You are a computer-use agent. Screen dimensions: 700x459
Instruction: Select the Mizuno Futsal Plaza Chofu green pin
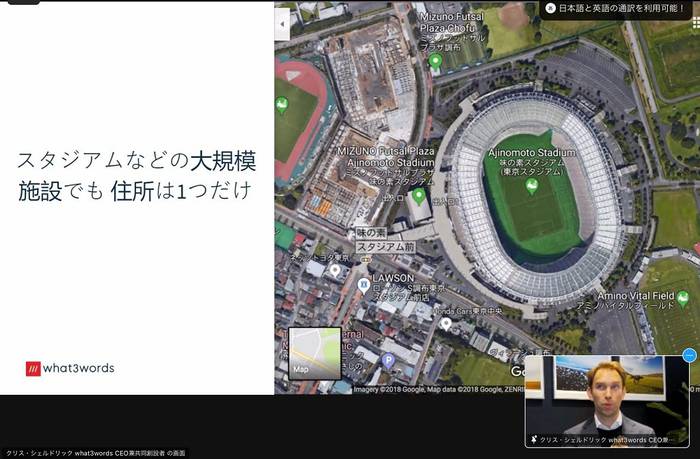tap(435, 62)
